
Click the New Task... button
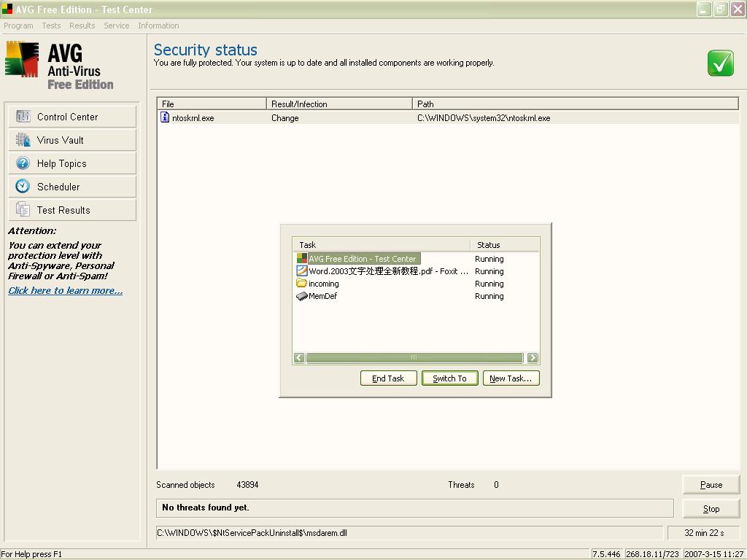511,378
